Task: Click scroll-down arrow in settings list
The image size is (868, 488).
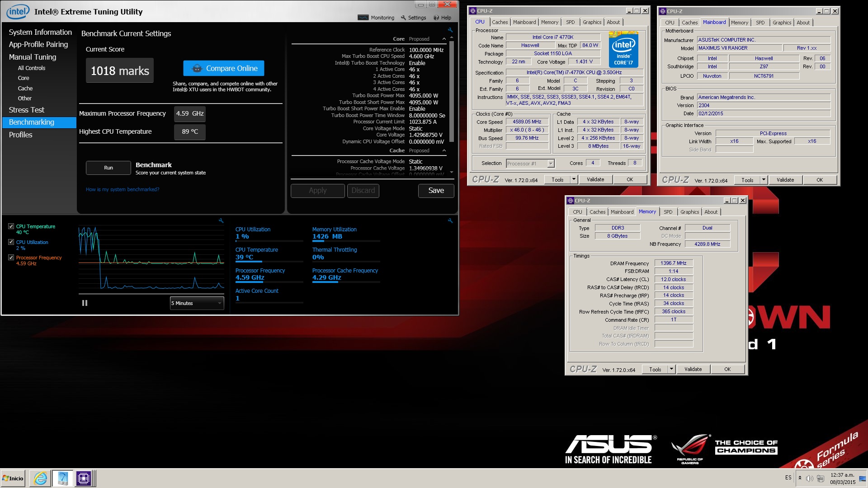Action: click(x=451, y=172)
